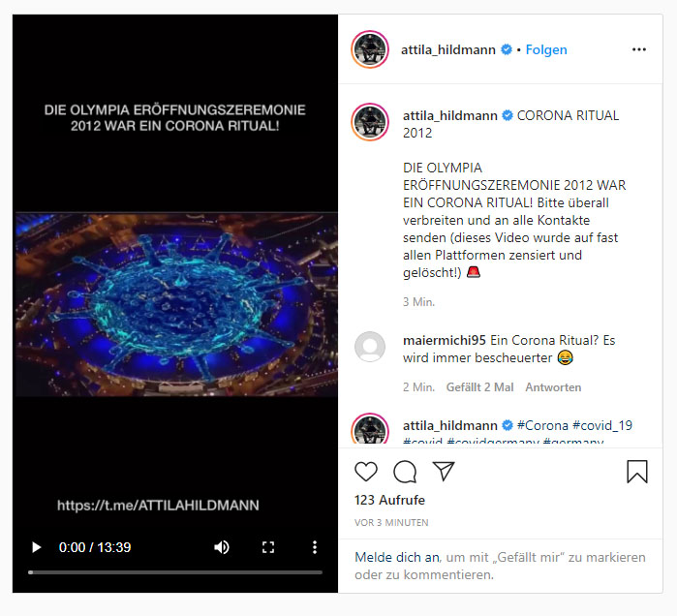Open comments via the speech bubble icon
The image size is (677, 616).
tap(405, 472)
